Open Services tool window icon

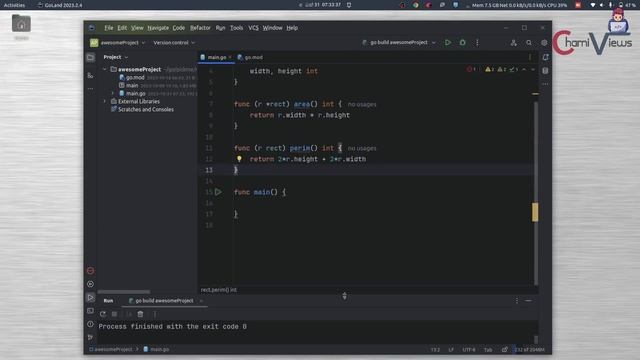(x=91, y=284)
